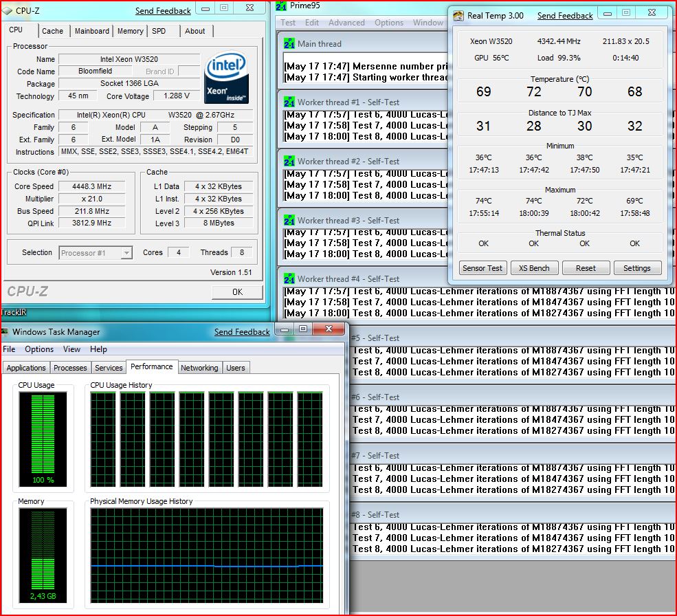Click the Intel Xeon inside logo
The image size is (677, 616).
(226, 77)
